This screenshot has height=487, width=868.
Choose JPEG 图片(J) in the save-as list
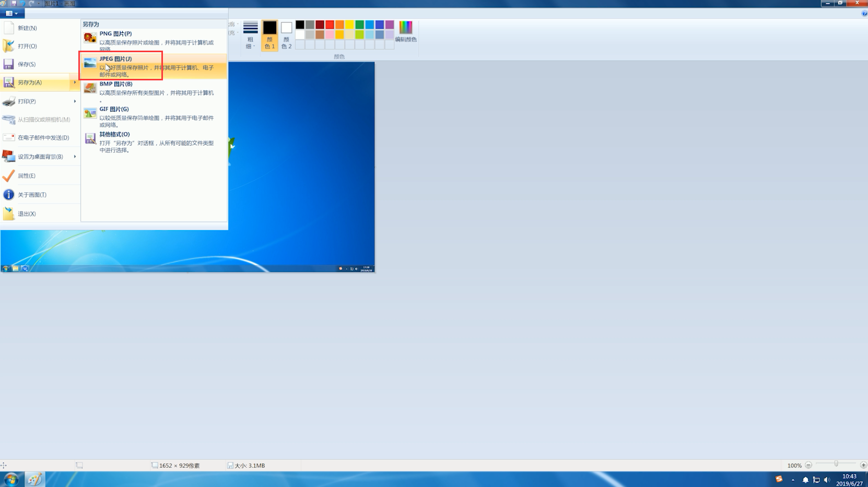(154, 66)
